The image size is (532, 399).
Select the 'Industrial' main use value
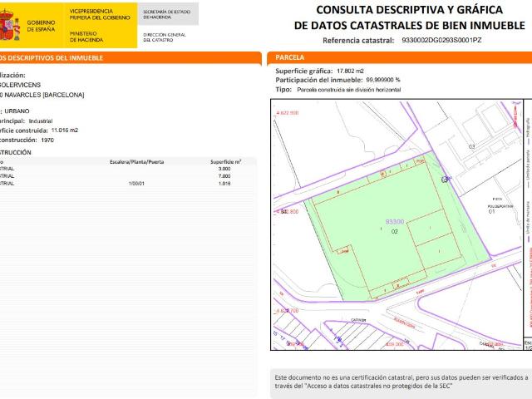coord(41,121)
